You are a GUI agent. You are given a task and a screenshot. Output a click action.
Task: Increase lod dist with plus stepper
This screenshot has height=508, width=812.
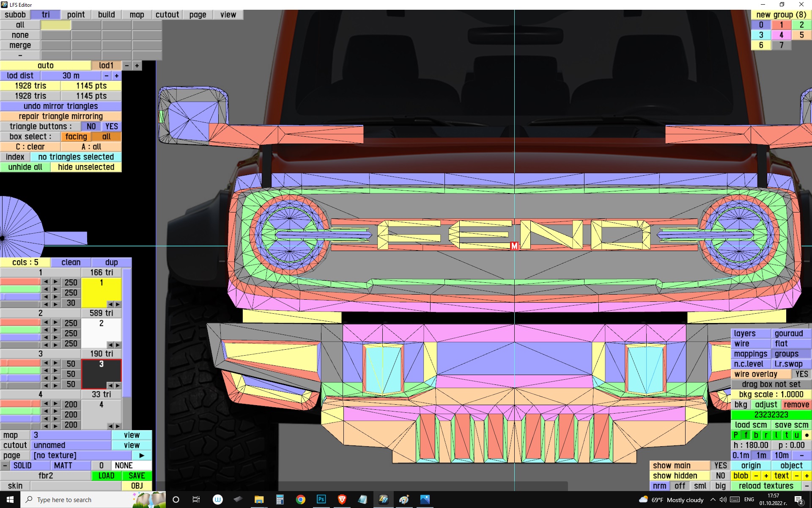tap(116, 76)
